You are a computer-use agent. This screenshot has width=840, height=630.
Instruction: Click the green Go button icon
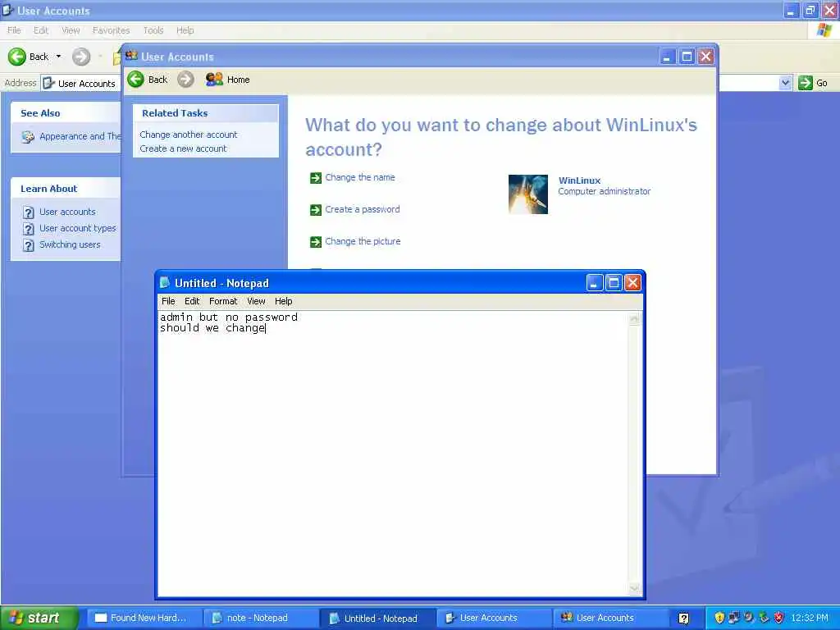(805, 83)
